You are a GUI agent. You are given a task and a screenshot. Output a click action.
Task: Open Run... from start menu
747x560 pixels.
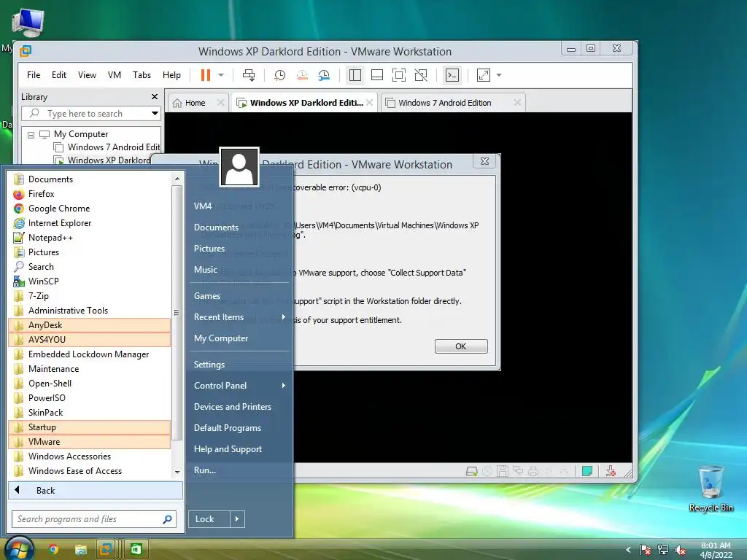pos(239,470)
